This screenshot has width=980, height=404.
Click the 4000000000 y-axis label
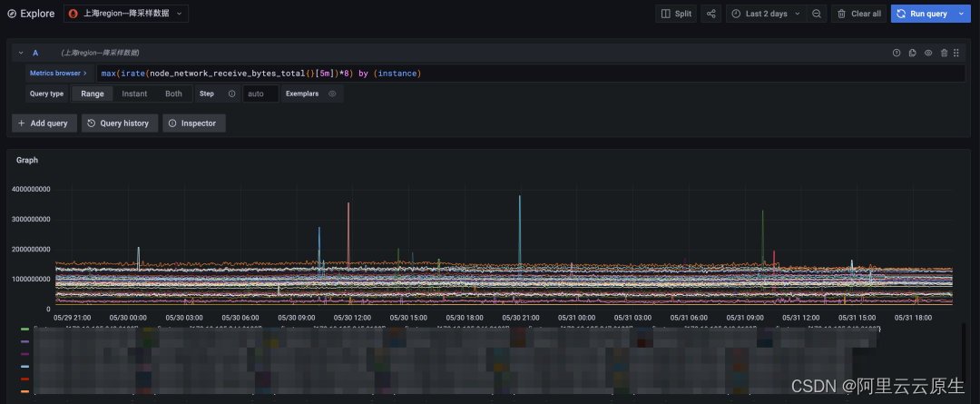click(x=31, y=190)
